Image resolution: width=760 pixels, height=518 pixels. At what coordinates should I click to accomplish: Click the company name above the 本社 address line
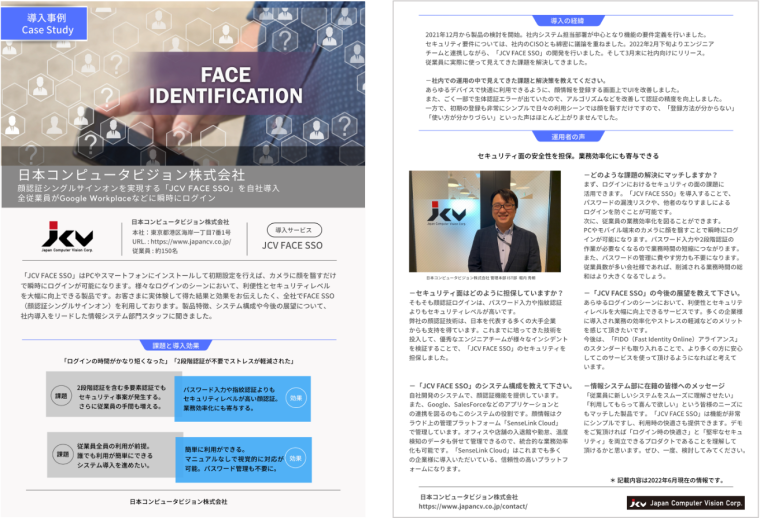point(180,222)
